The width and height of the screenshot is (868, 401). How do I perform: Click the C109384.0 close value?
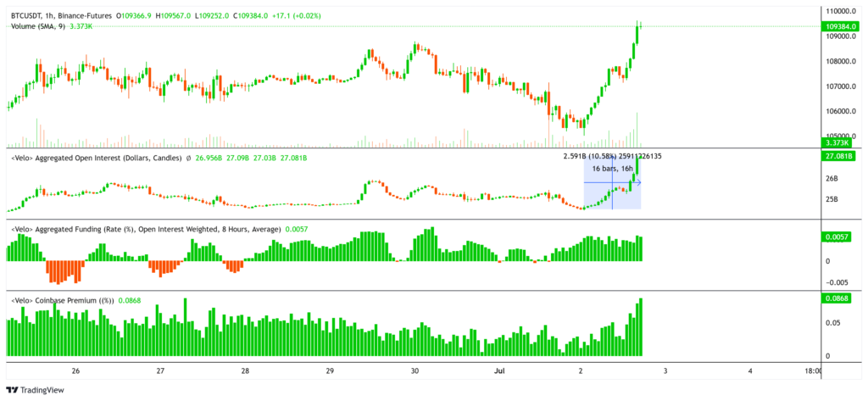(250, 16)
